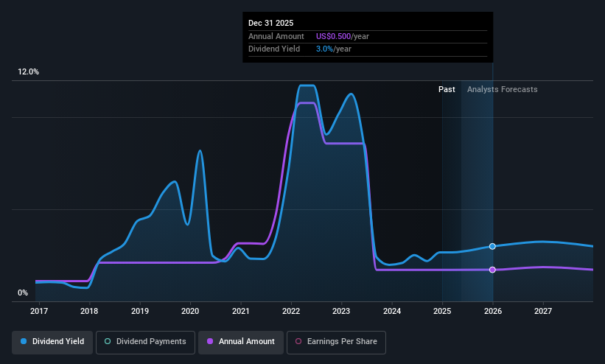Click the 2027 x-axis label
Screen dimensions: 605x364
point(543,311)
